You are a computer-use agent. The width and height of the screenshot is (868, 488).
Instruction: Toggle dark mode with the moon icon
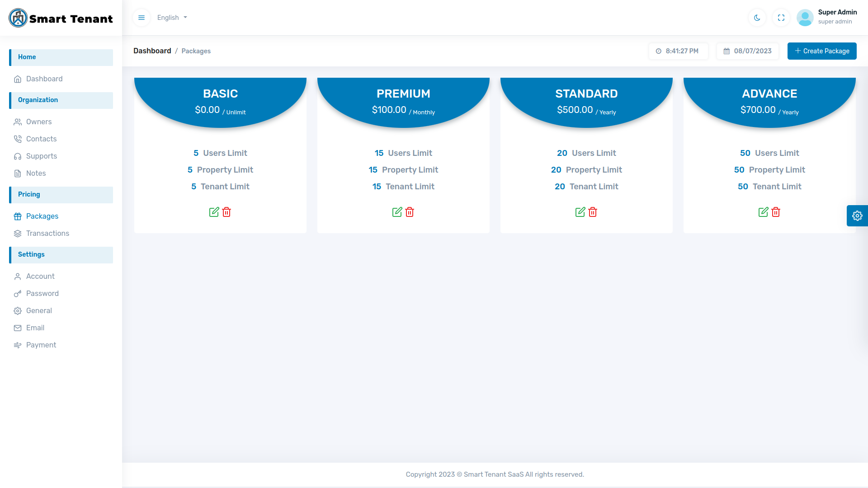(x=757, y=18)
